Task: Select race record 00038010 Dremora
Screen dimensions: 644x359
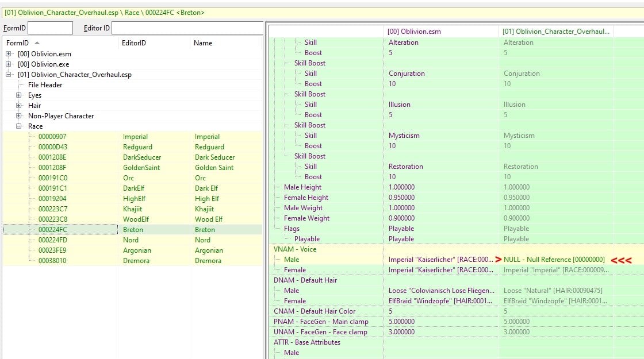Action: pos(132,261)
